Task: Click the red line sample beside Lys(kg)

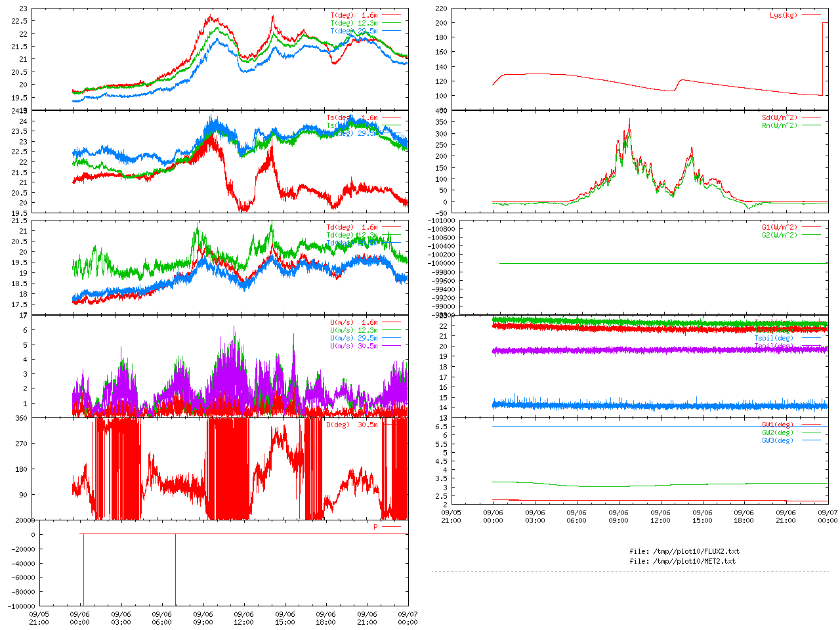Action: [x=810, y=15]
